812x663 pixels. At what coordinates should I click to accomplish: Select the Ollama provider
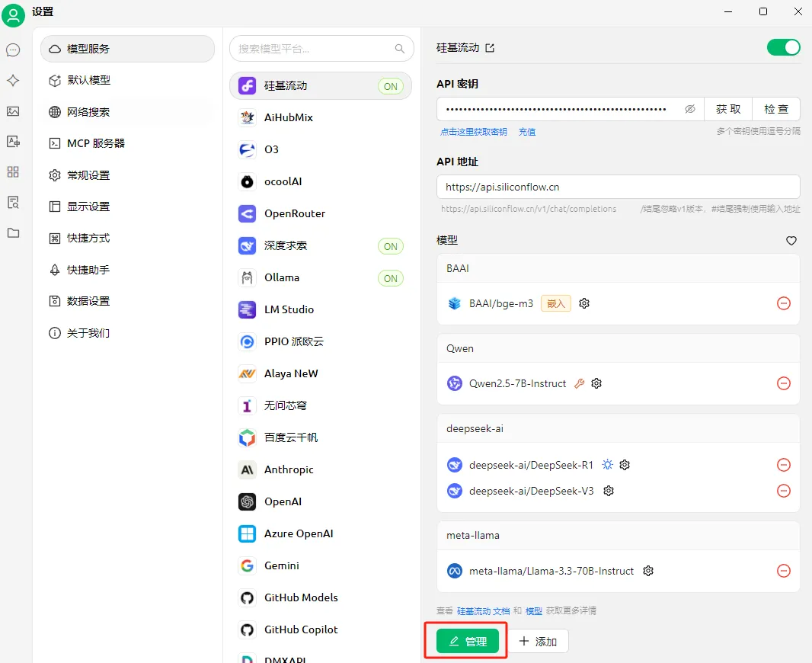[321, 277]
